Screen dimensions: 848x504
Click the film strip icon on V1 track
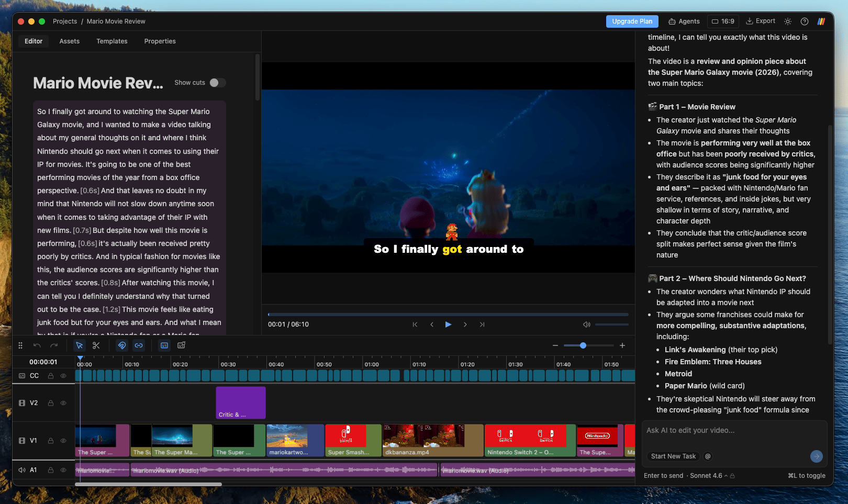pos(22,441)
